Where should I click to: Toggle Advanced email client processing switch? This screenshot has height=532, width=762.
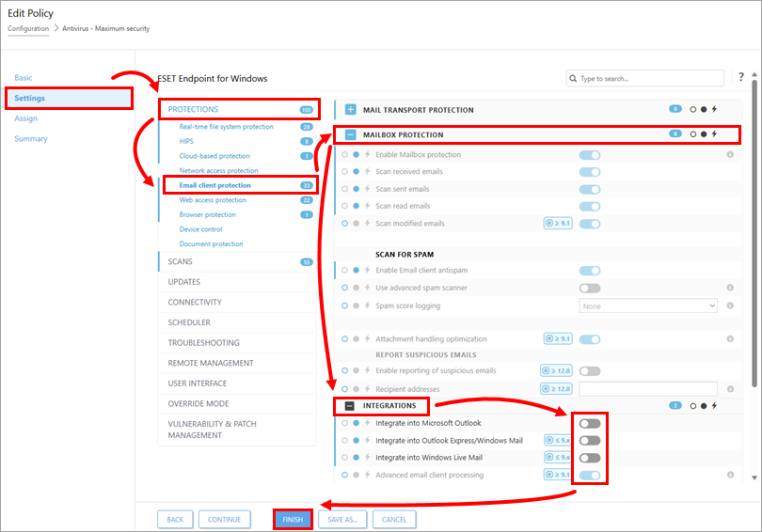590,476
